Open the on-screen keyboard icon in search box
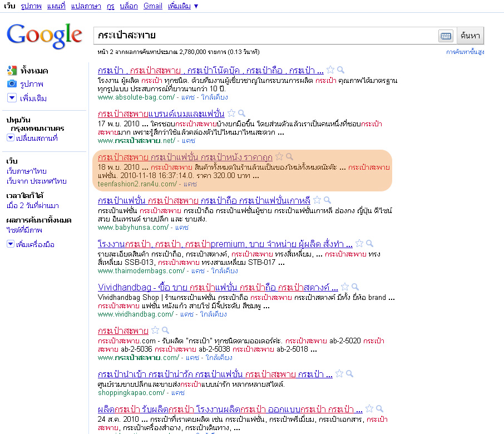The width and height of the screenshot is (504, 434). 446,36
